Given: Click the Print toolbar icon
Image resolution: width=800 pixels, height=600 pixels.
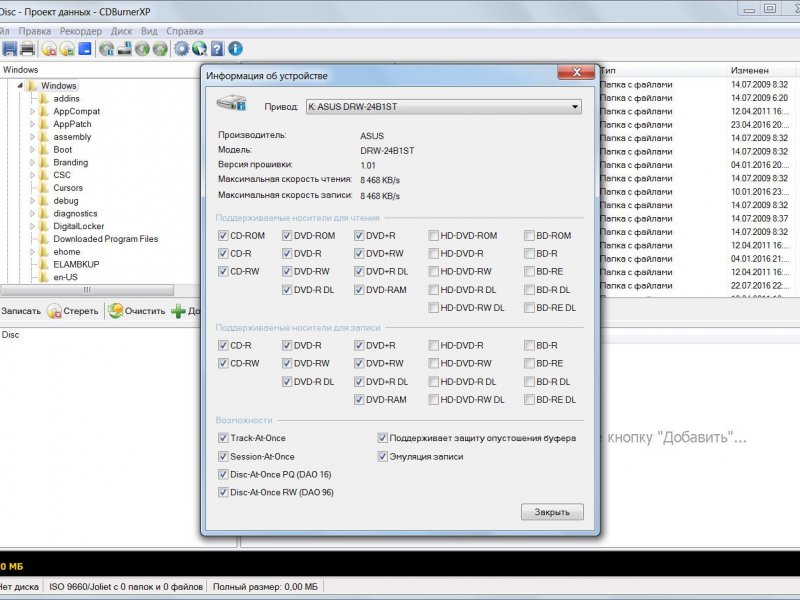Looking at the screenshot, I should 28,49.
